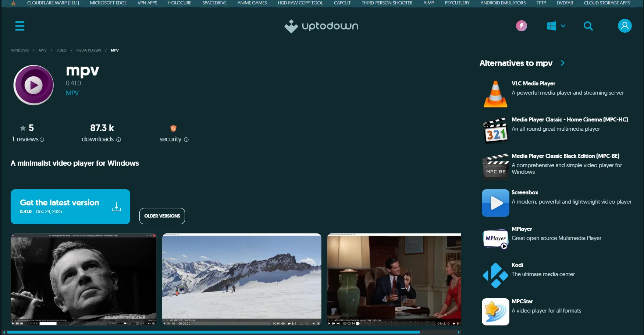Click the security shield badge
This screenshot has width=644, height=335.
pos(174,128)
